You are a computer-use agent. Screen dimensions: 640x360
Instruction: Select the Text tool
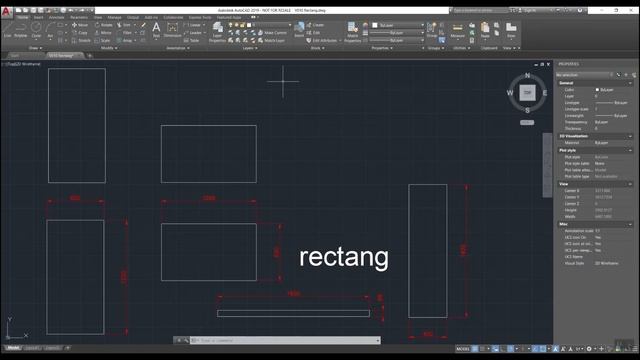[x=156, y=30]
